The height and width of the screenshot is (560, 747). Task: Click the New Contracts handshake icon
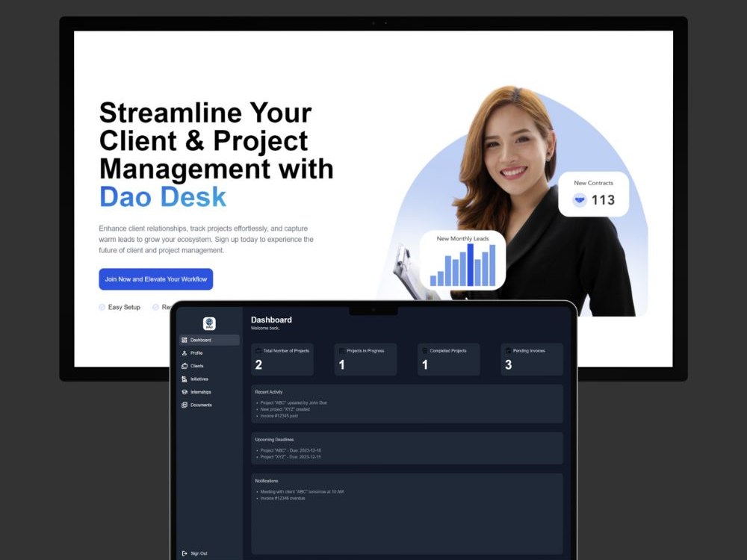point(580,200)
